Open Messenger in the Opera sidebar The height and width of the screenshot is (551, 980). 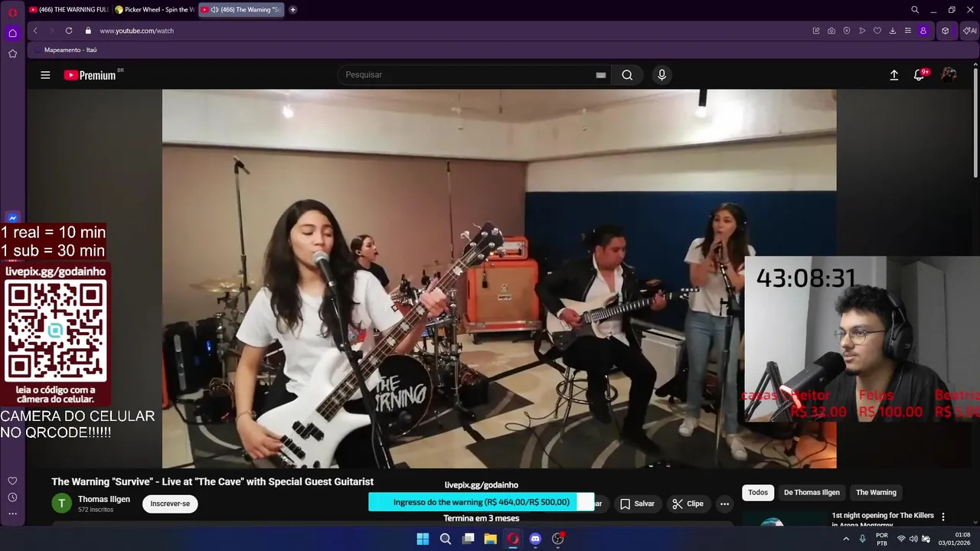pyautogui.click(x=12, y=218)
